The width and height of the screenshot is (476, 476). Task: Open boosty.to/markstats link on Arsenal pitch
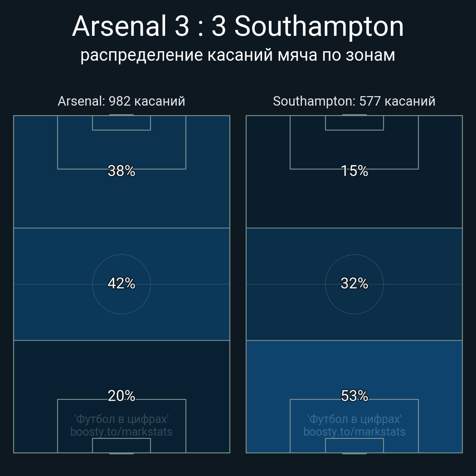point(121,432)
